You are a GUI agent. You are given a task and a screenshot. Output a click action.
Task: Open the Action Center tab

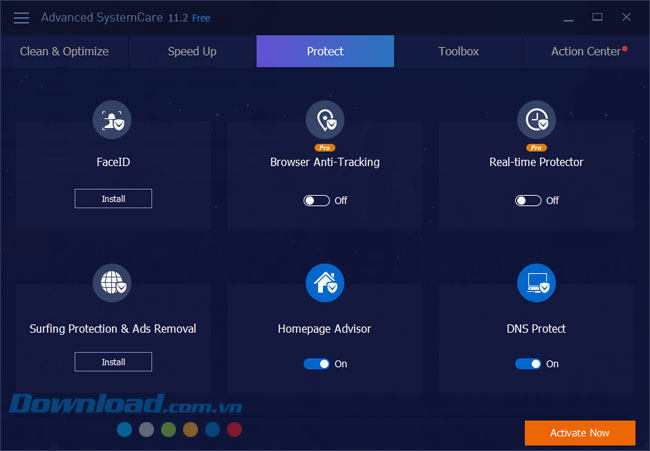(x=586, y=51)
